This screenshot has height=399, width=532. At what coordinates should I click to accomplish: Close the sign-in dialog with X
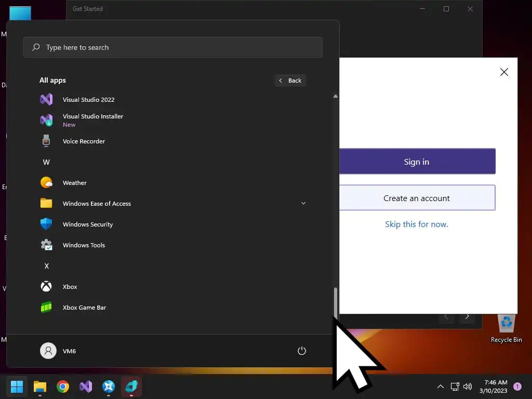click(504, 72)
